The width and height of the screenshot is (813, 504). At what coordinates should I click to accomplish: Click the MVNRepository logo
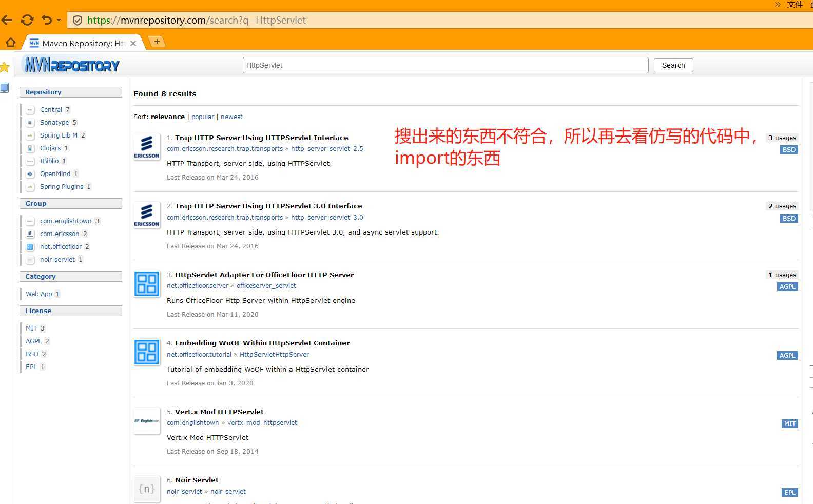tap(72, 65)
